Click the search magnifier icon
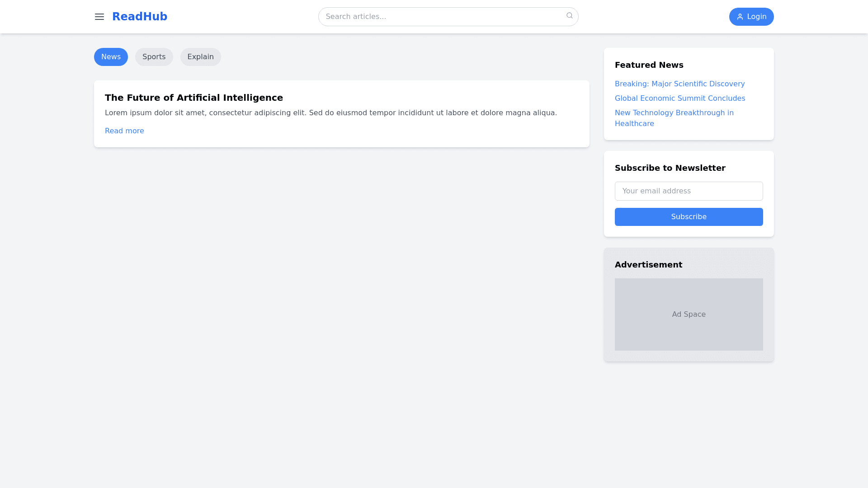 [x=570, y=16]
